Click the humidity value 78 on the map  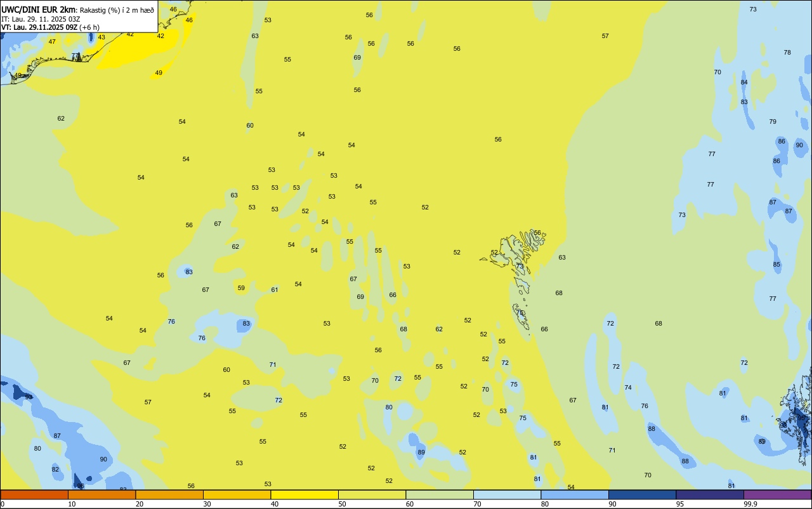pyautogui.click(x=787, y=53)
